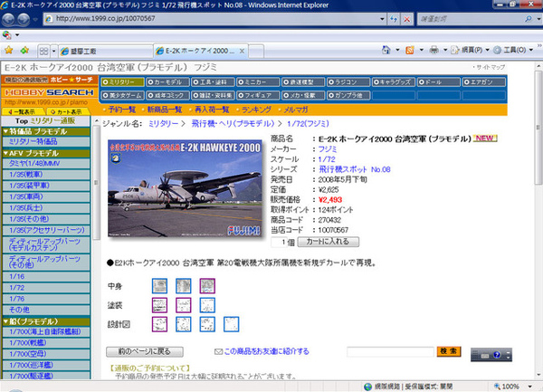Open the 予約一覧 link
543x392 pixels.
(121, 110)
